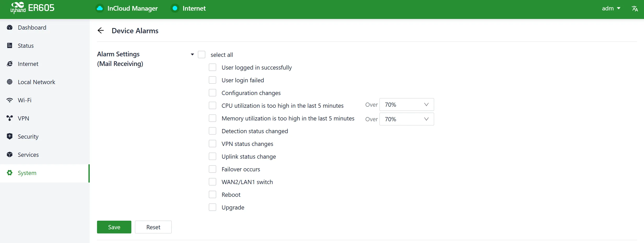The image size is (644, 243).
Task: Open CPU utilization threshold 70% dropdown
Action: pos(407,105)
